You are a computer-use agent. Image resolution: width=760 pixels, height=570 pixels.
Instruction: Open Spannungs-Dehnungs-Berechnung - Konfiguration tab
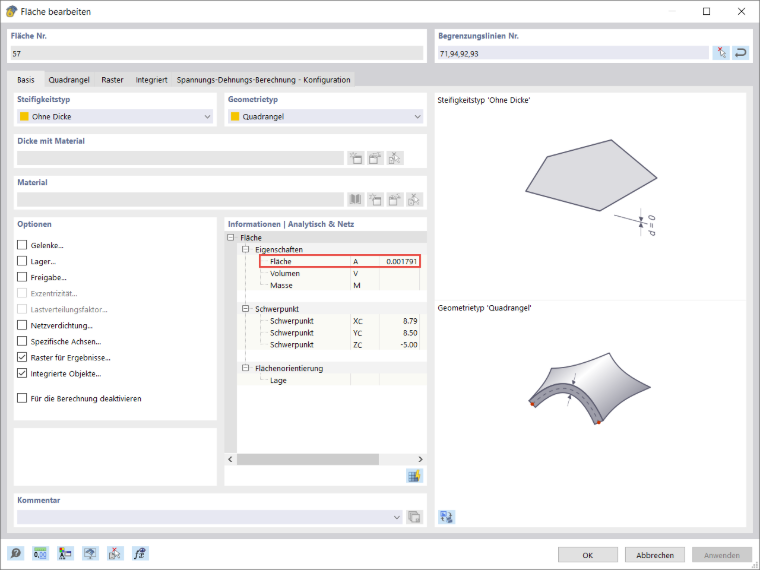[x=263, y=79]
